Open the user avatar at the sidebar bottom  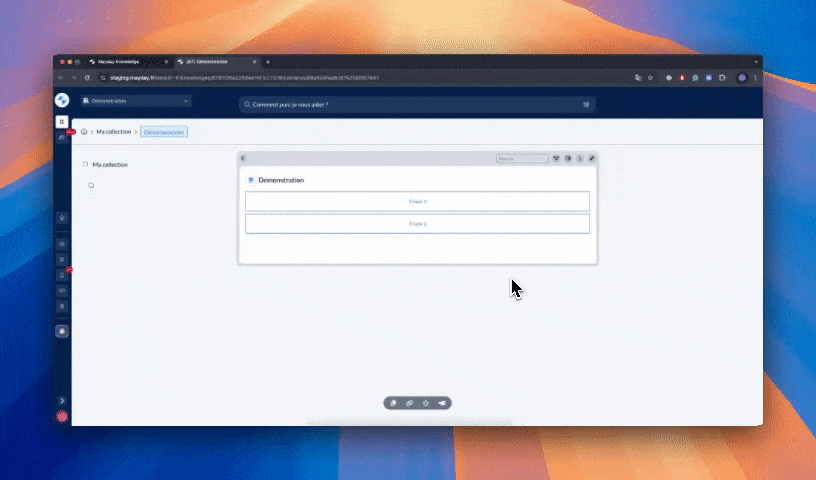coord(62,416)
